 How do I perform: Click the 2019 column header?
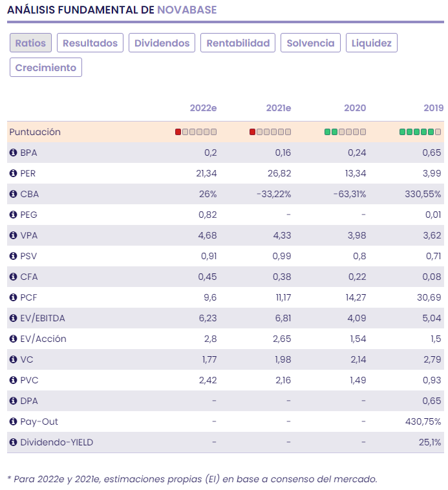click(x=433, y=108)
